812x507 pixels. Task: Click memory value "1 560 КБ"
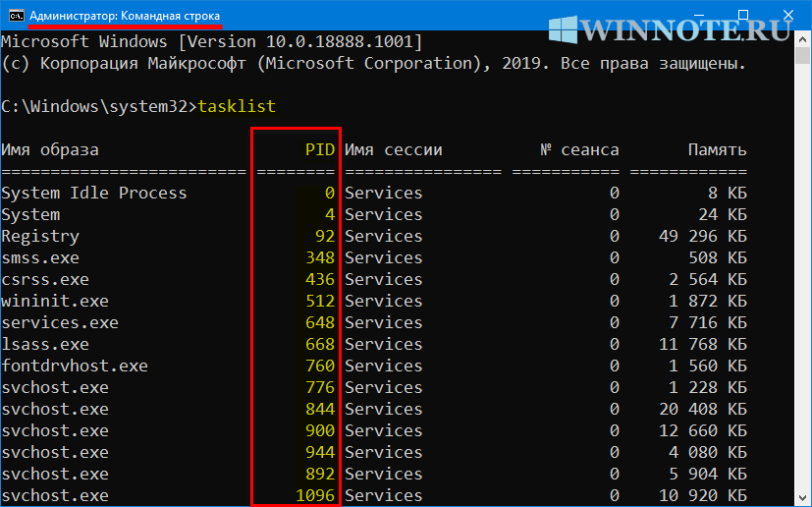708,366
